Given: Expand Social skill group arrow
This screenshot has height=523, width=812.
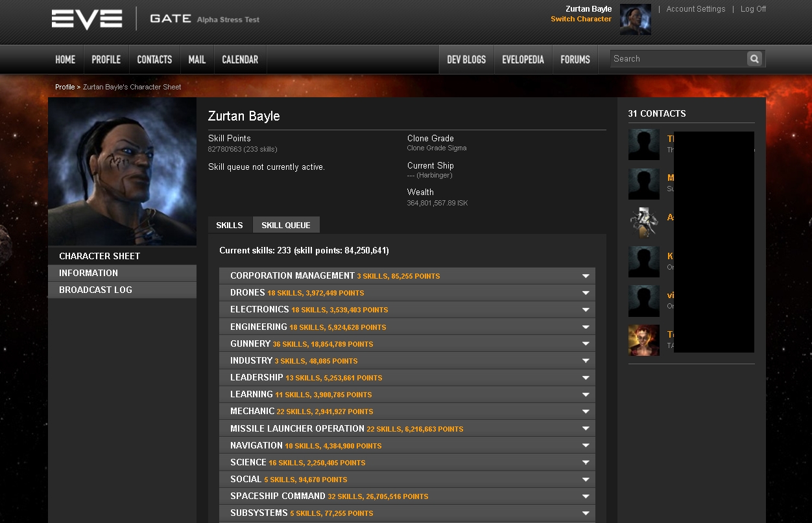Looking at the screenshot, I should 586,480.
